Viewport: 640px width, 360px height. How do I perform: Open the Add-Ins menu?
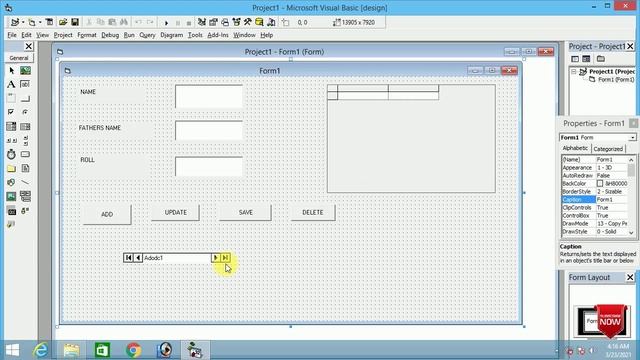point(218,35)
